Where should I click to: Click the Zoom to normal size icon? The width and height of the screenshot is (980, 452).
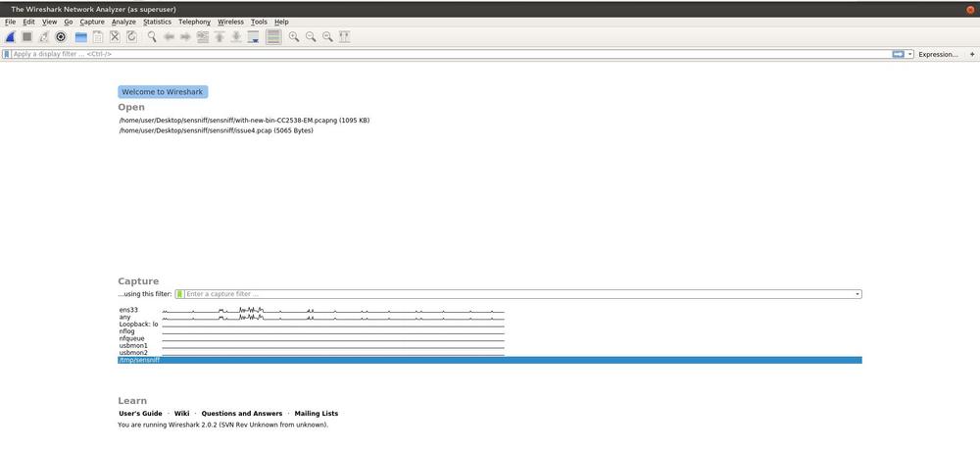tap(327, 37)
